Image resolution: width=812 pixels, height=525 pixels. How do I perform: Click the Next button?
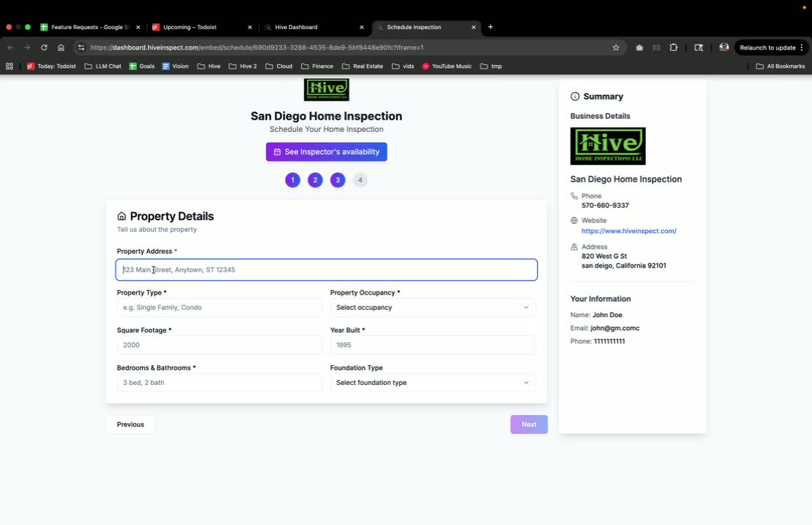click(528, 424)
